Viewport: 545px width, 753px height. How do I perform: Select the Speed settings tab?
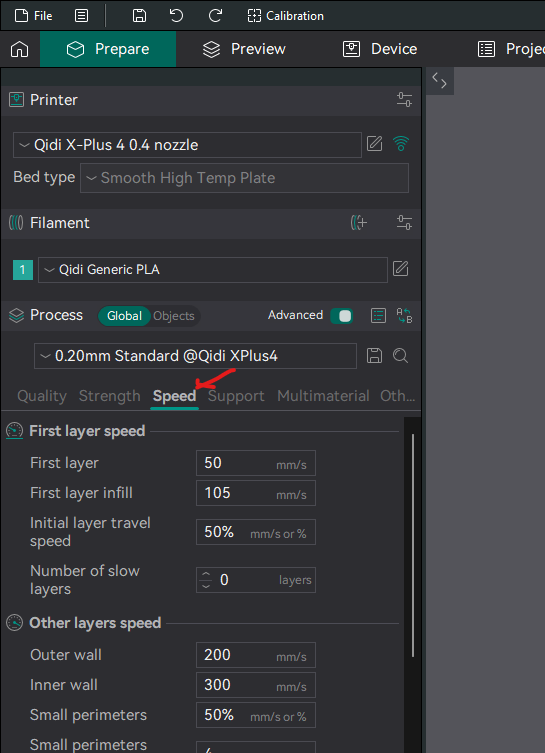(174, 396)
